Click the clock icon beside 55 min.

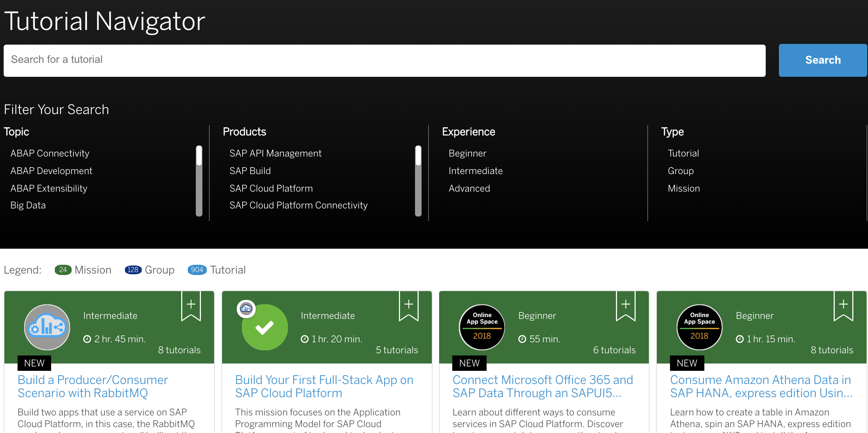(522, 339)
